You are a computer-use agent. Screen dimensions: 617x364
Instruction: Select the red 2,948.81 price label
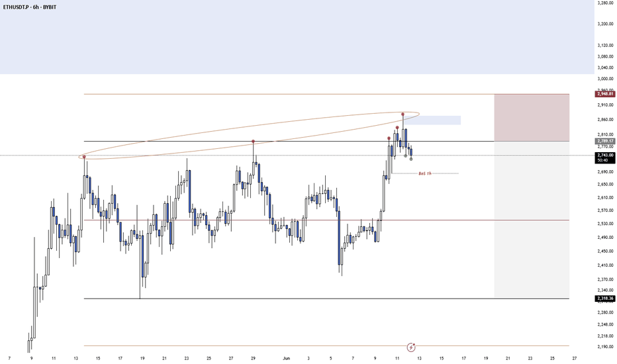click(x=605, y=94)
